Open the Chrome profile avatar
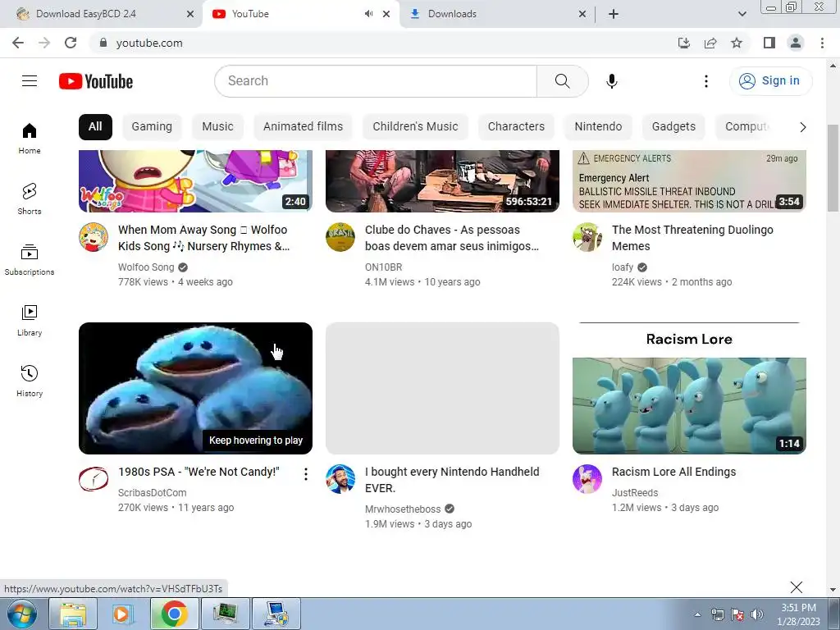This screenshot has height=630, width=840. 796,43
